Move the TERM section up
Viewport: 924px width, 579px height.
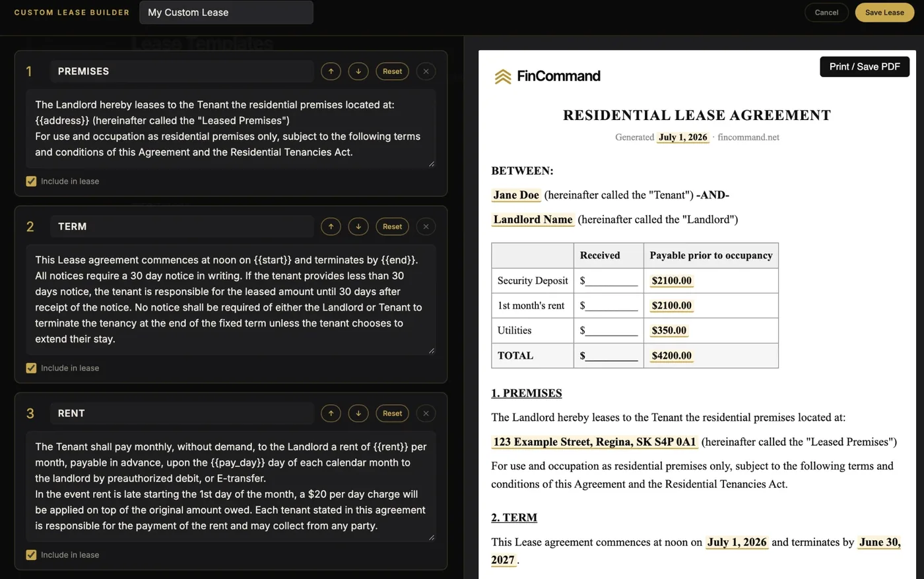331,227
